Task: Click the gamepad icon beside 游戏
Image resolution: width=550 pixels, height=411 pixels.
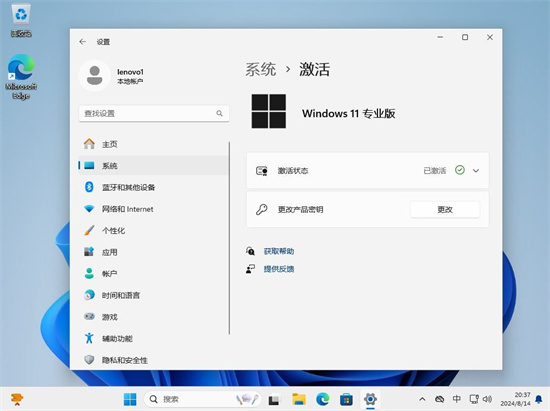Action: (89, 317)
